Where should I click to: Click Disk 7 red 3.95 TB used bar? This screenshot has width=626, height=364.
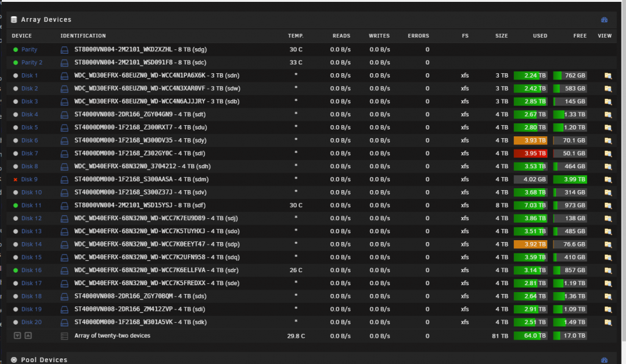[530, 153]
